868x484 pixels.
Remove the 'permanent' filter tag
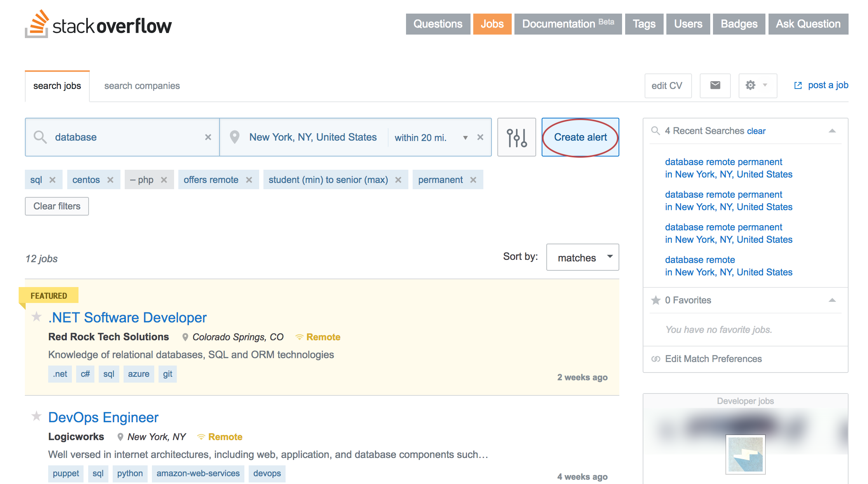tap(474, 179)
